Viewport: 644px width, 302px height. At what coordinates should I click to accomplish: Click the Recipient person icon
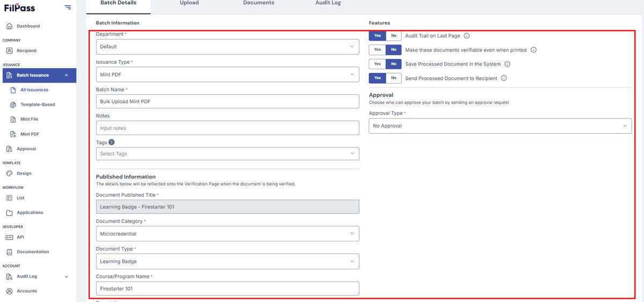click(10, 50)
